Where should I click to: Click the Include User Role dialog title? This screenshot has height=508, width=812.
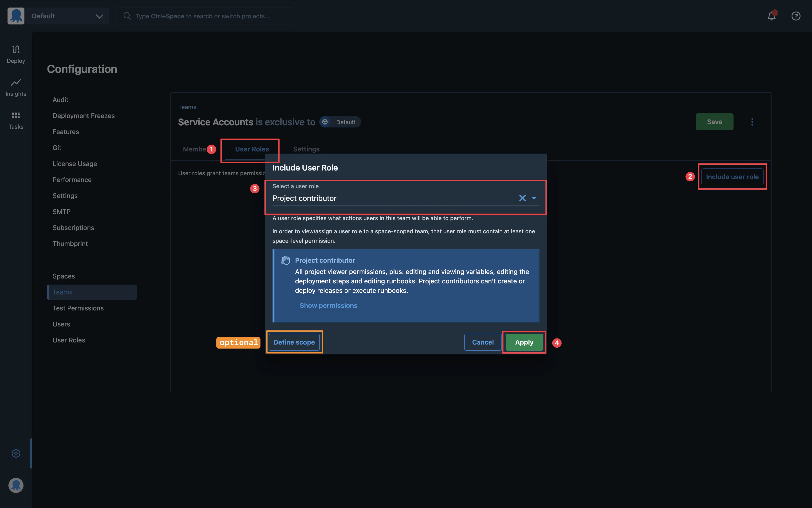click(305, 168)
